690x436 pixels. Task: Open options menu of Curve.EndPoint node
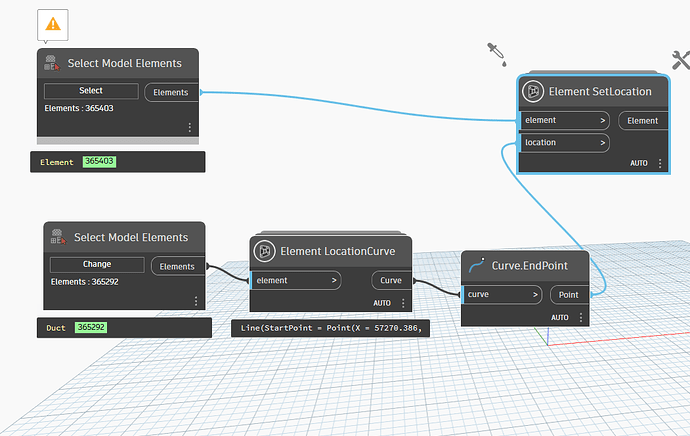[581, 317]
